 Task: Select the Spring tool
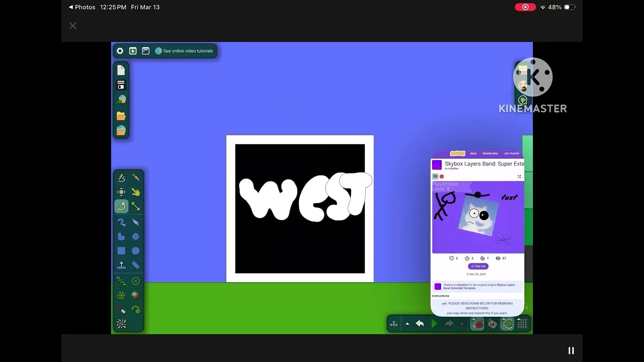tap(121, 281)
